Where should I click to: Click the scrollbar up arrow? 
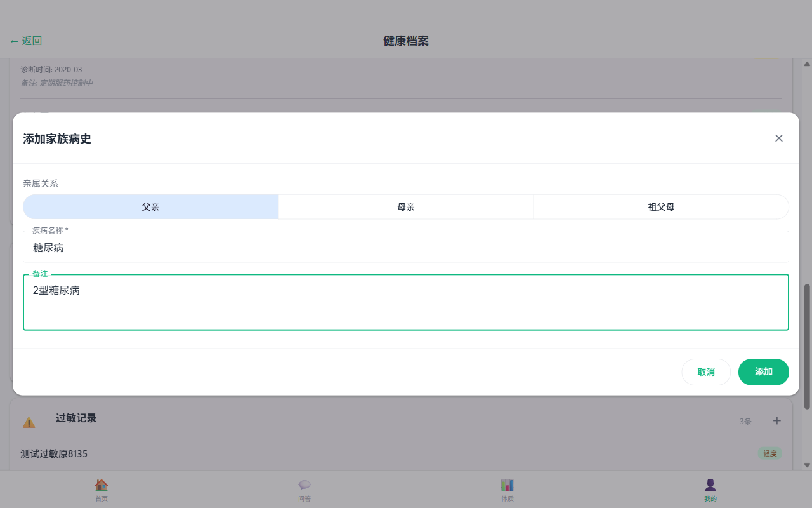(x=807, y=64)
